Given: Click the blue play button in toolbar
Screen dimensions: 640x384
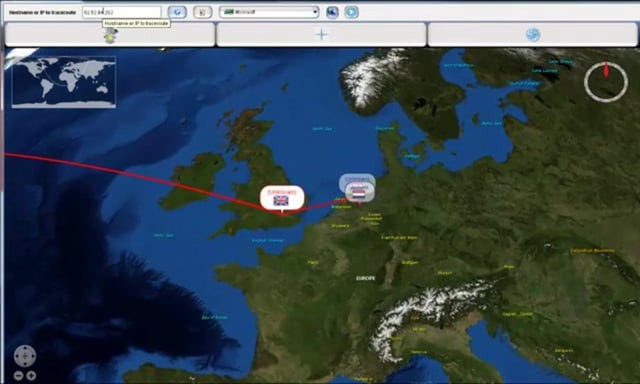Looking at the screenshot, I should (351, 12).
